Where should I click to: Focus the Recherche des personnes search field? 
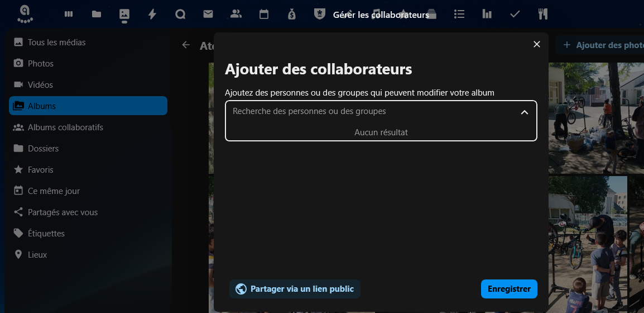tap(368, 112)
